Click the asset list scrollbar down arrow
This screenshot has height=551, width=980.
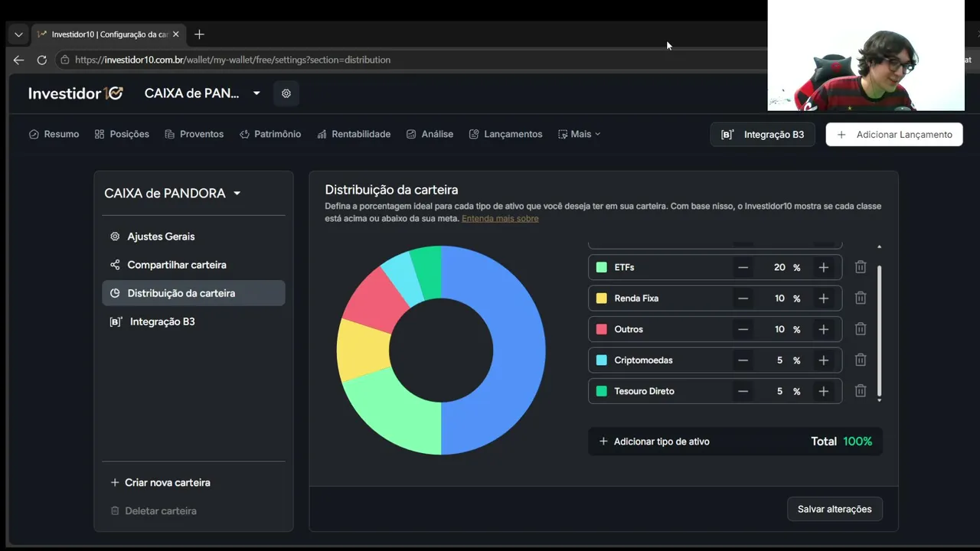(879, 400)
